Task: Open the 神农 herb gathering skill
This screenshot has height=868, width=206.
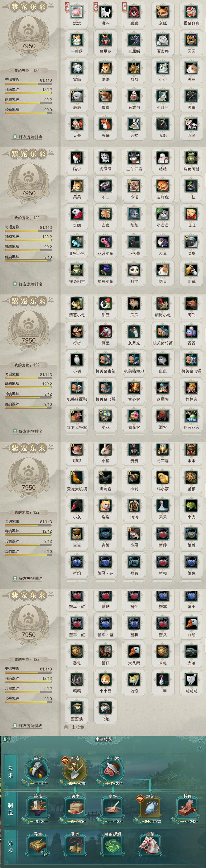Action: click(75, 771)
